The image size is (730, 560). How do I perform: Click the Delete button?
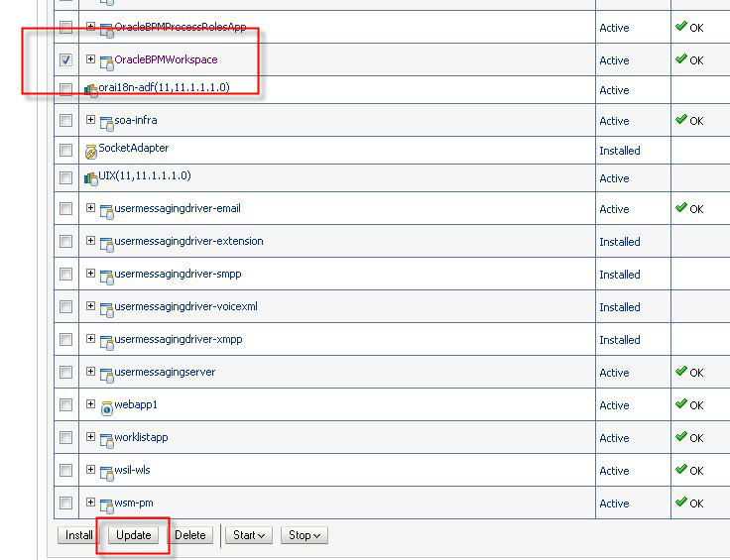190,535
